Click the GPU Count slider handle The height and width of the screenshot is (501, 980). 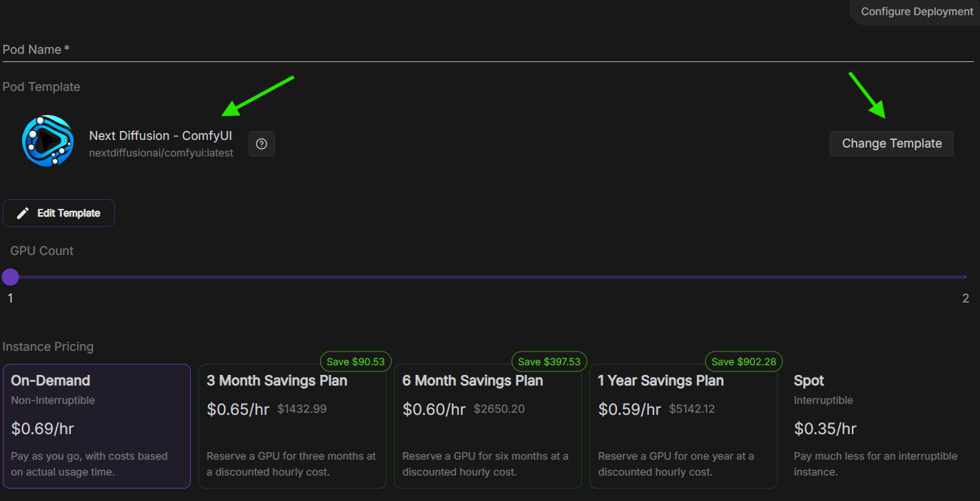coord(10,277)
